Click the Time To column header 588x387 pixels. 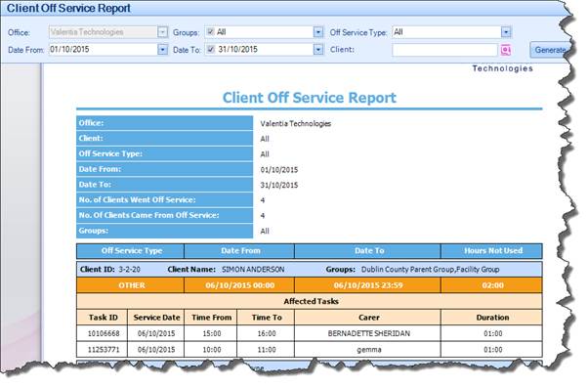267,318
